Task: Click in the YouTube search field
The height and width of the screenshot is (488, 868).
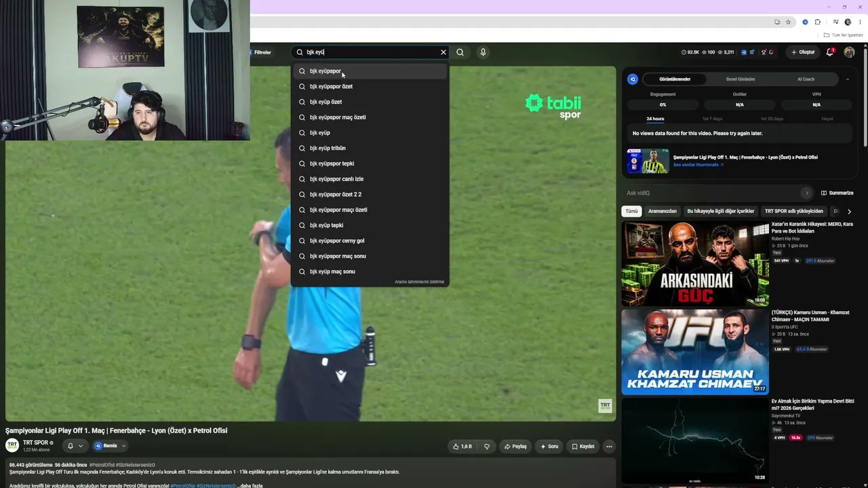Action: 370,52
